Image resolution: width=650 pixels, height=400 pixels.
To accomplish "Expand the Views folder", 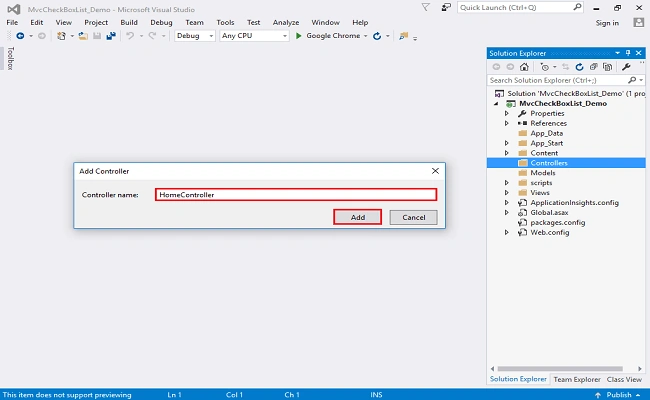I will [x=507, y=193].
